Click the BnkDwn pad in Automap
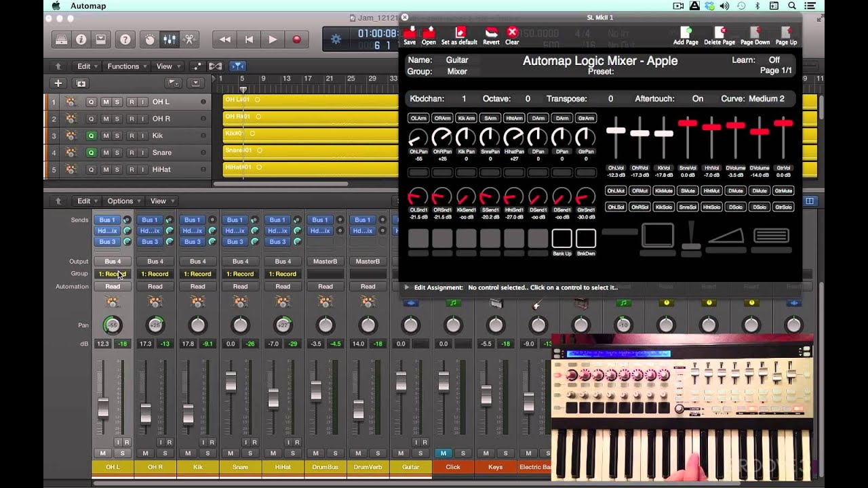This screenshot has width=868, height=488. coord(586,238)
